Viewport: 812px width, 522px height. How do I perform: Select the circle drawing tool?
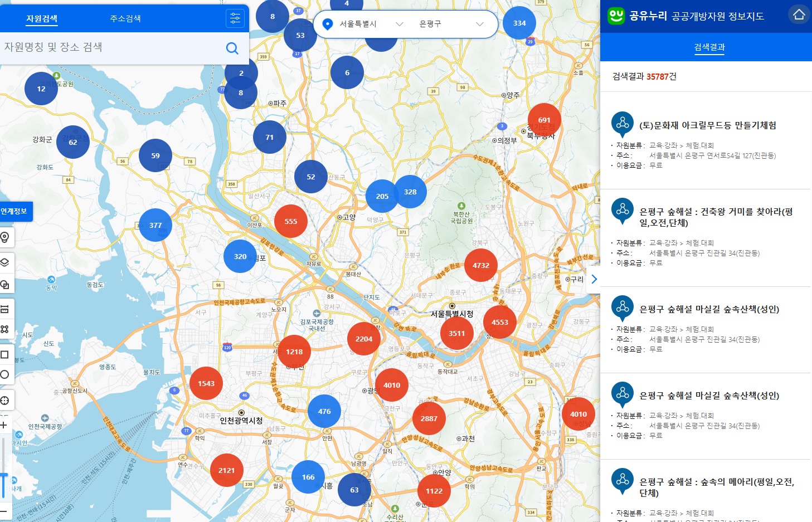pos(5,374)
